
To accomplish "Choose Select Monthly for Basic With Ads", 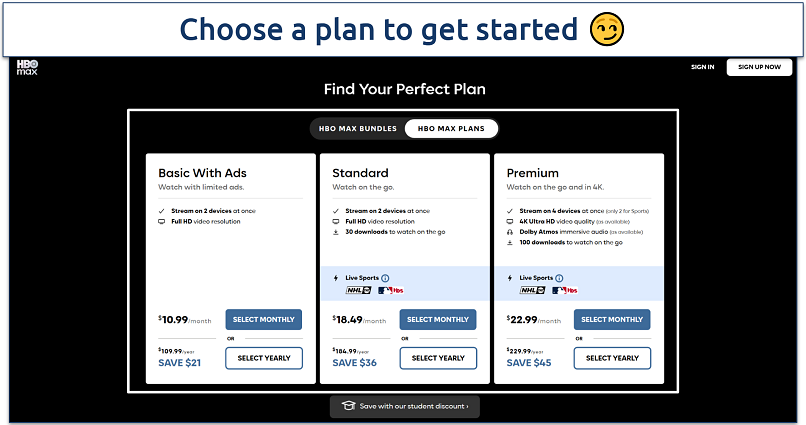I will click(264, 320).
